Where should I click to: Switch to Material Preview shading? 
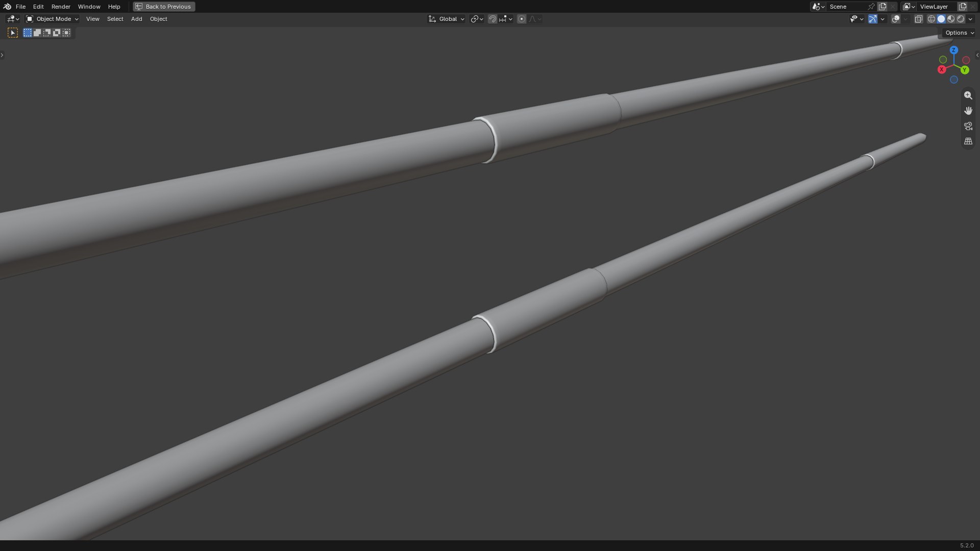(951, 19)
